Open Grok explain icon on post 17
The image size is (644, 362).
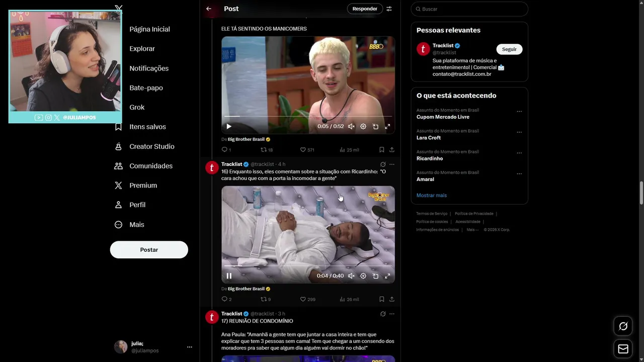pos(383,314)
